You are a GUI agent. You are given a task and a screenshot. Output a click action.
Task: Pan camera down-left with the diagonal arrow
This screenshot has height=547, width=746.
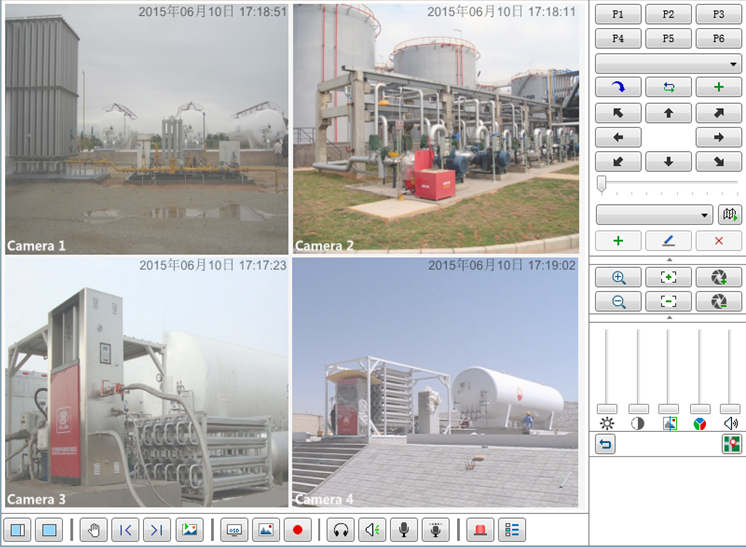click(x=618, y=162)
